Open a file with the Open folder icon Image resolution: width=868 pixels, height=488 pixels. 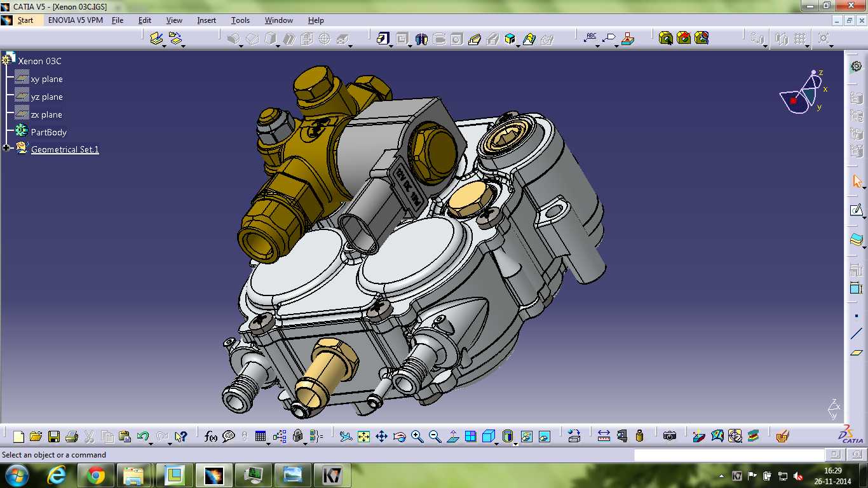(36, 437)
